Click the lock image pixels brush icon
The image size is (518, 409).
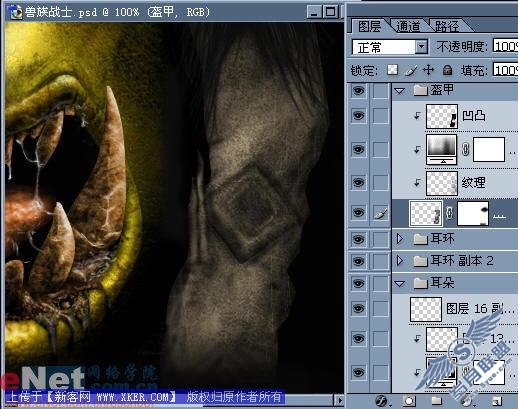click(x=411, y=70)
